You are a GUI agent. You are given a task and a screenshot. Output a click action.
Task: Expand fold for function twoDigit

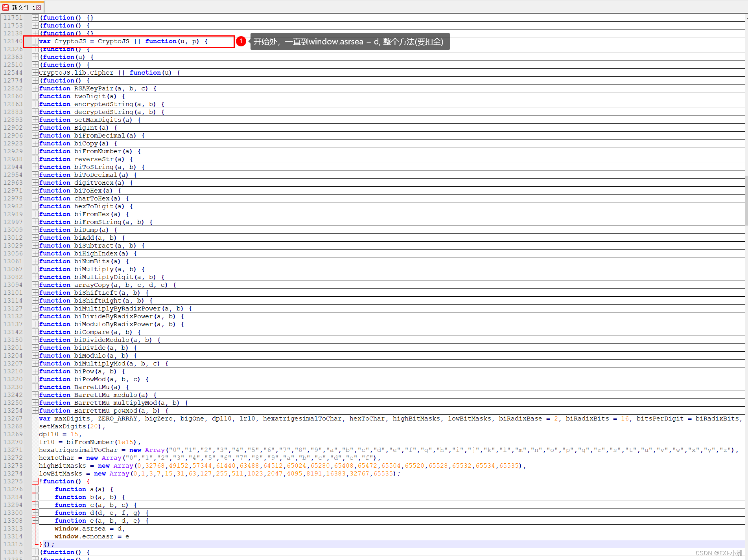click(x=35, y=96)
